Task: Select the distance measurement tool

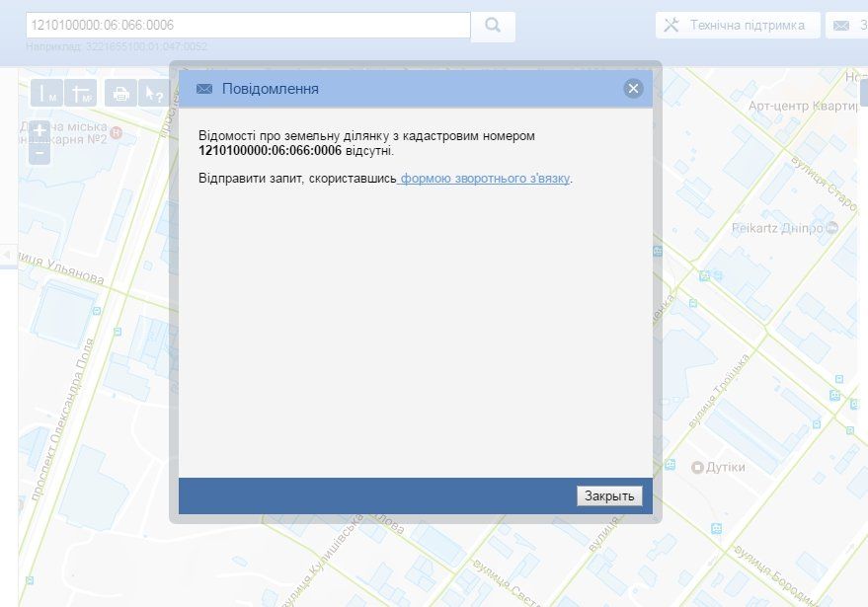Action: point(47,95)
